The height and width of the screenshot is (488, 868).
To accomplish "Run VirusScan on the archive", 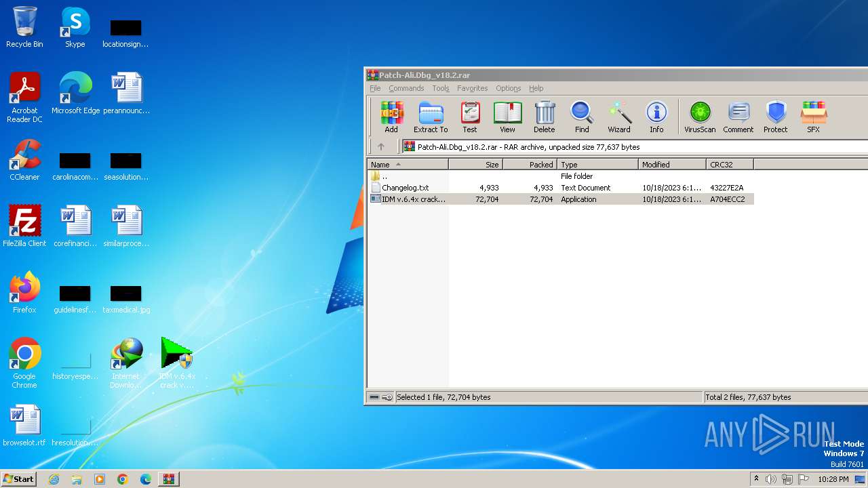I will coord(700,117).
